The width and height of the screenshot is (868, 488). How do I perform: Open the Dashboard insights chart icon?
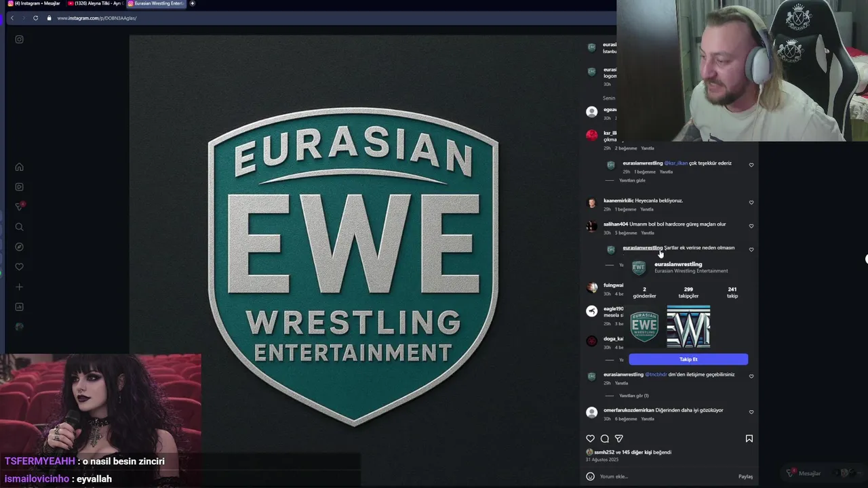[x=19, y=307]
